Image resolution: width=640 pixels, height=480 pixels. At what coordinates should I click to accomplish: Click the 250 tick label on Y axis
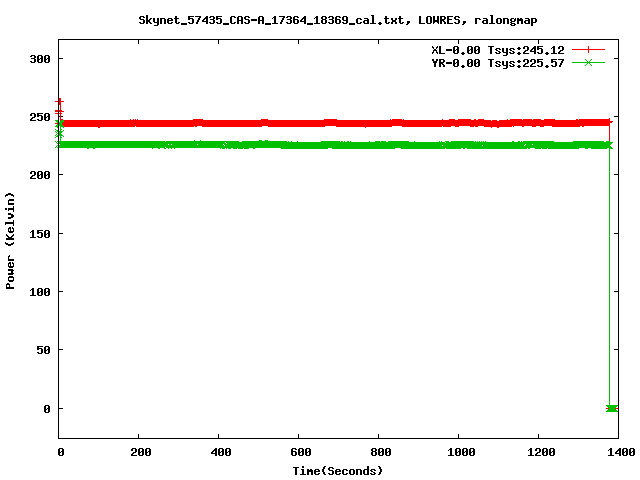[40, 118]
